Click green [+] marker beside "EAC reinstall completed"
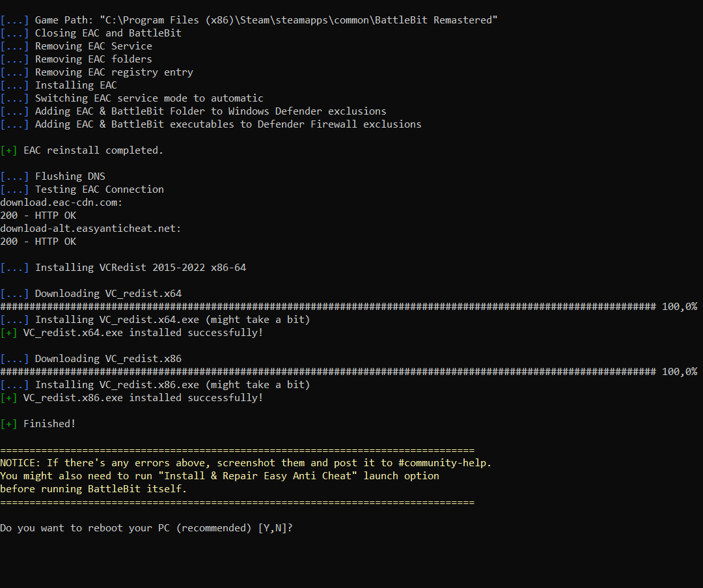 tap(8, 150)
